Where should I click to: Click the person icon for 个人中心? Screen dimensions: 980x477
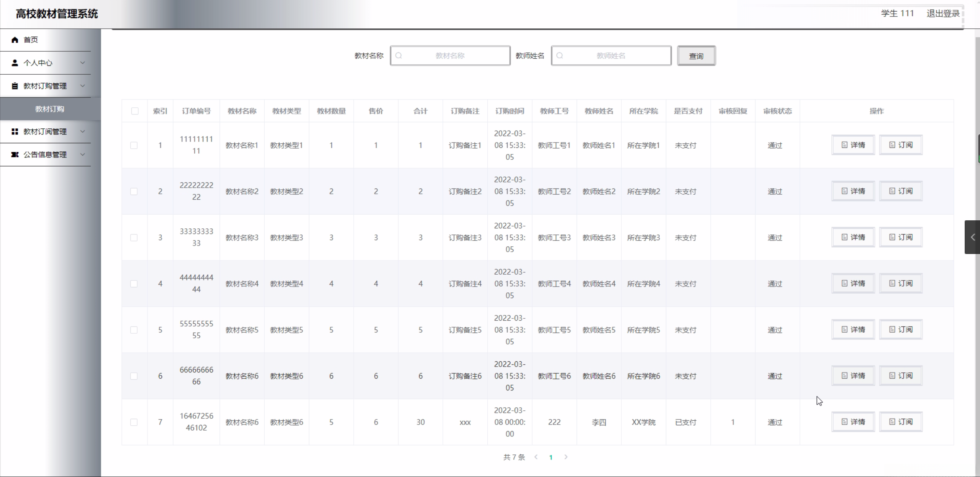pyautogui.click(x=15, y=63)
